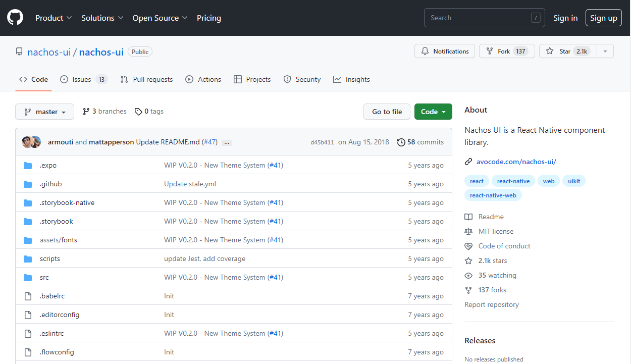This screenshot has width=631, height=364.
Task: Open the commit history clock icon
Action: click(x=401, y=142)
